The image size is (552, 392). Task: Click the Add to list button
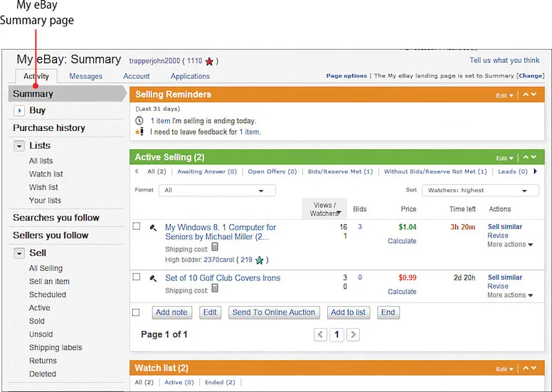pos(348,312)
